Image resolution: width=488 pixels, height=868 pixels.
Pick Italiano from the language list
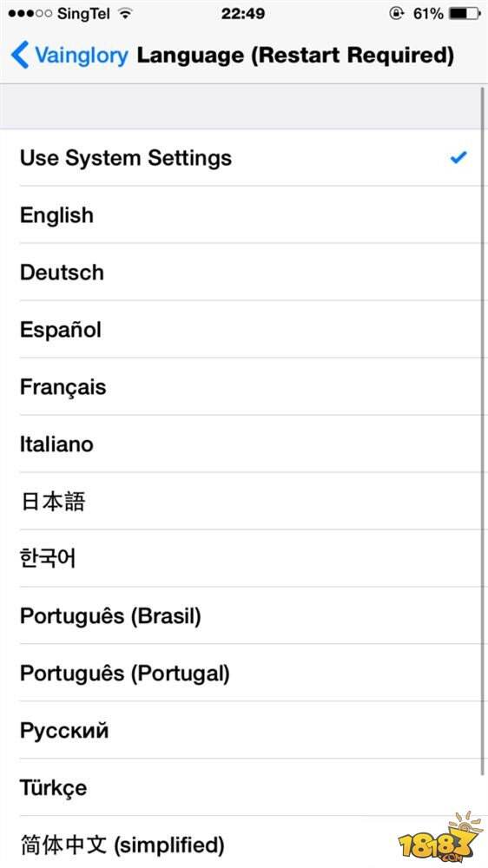244,444
